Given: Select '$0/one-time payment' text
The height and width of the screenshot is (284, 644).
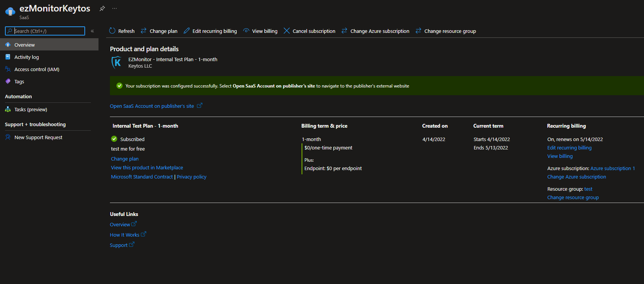Looking at the screenshot, I should click(x=328, y=148).
